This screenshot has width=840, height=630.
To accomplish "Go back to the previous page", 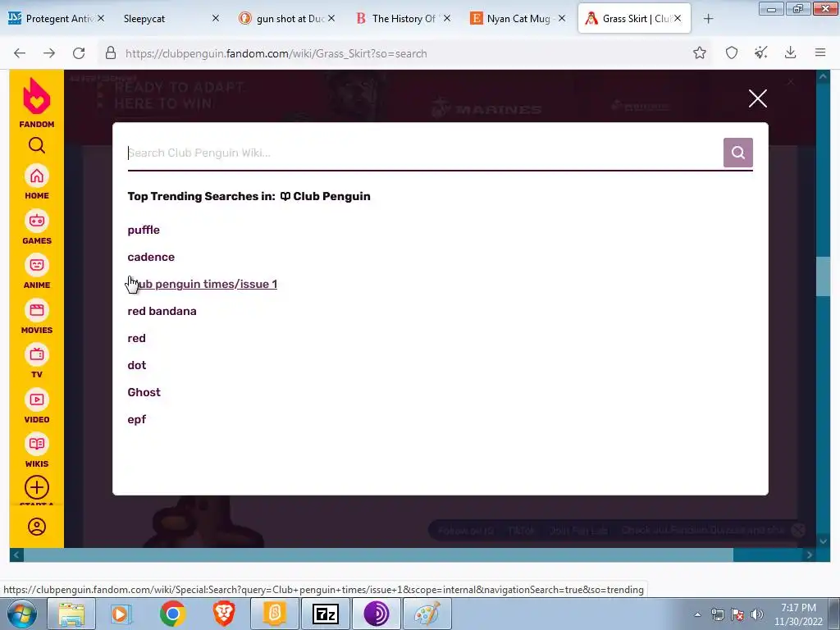I will tap(20, 53).
